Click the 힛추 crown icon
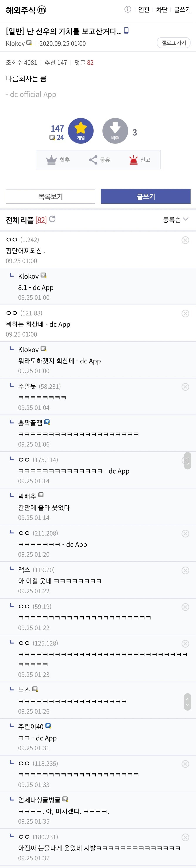196x868 pixels. (x=51, y=160)
